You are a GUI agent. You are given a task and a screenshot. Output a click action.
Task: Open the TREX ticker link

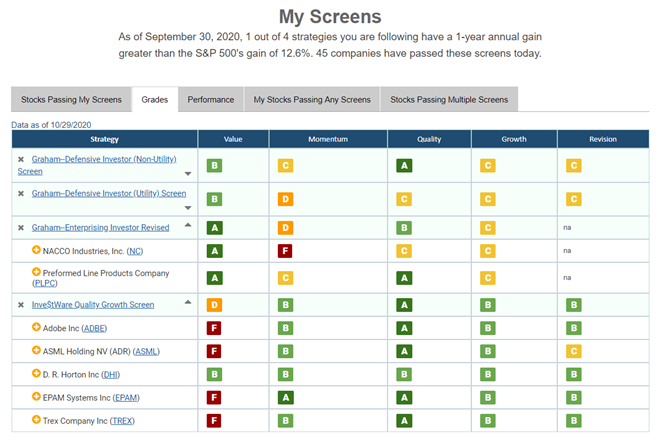[x=122, y=421]
